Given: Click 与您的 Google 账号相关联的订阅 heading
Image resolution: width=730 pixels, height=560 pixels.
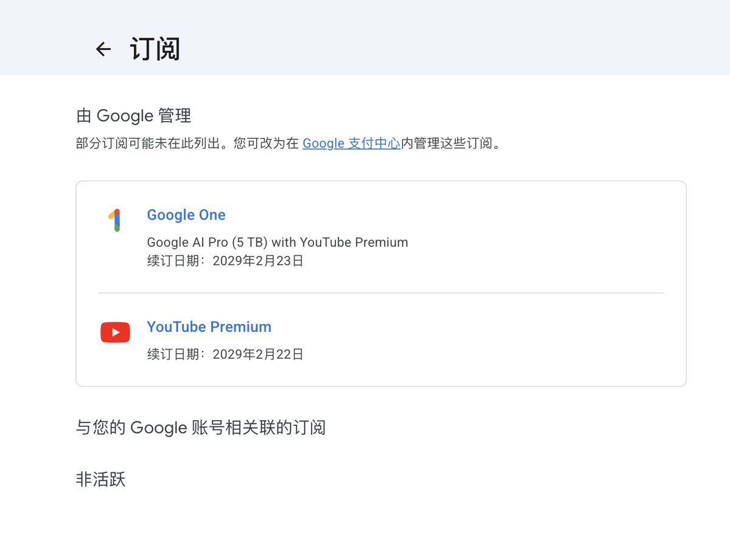Looking at the screenshot, I should pos(201,427).
